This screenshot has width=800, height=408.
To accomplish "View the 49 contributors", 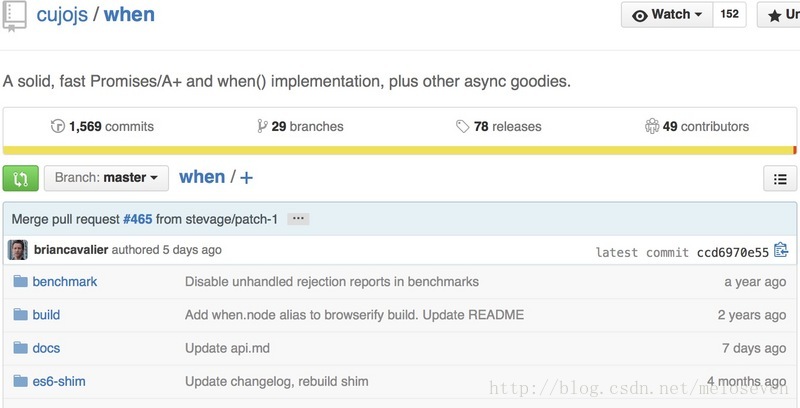I will (x=697, y=126).
